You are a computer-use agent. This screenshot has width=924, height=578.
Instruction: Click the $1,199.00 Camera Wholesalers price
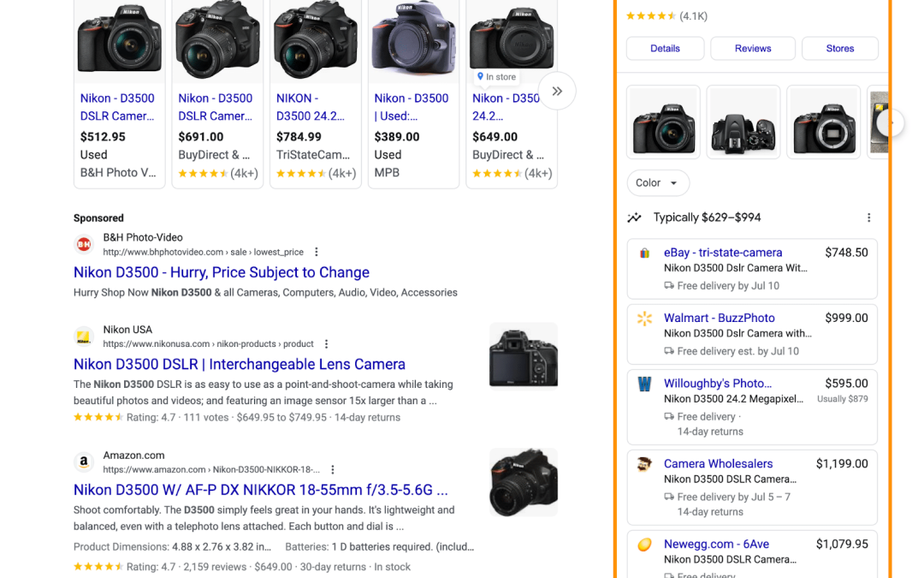842,463
